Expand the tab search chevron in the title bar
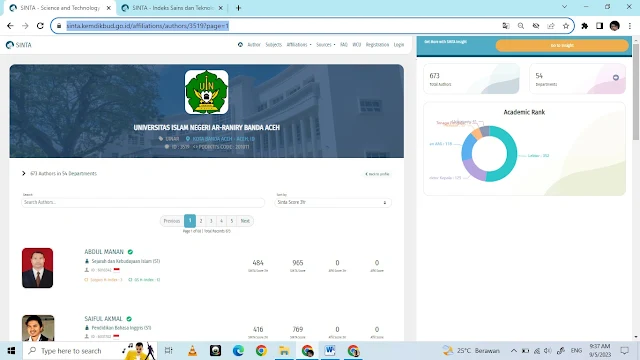The image size is (640, 360). tap(564, 7)
